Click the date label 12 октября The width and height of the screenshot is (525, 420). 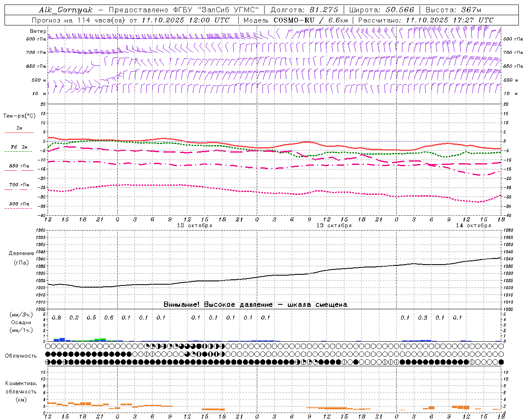coord(194,226)
